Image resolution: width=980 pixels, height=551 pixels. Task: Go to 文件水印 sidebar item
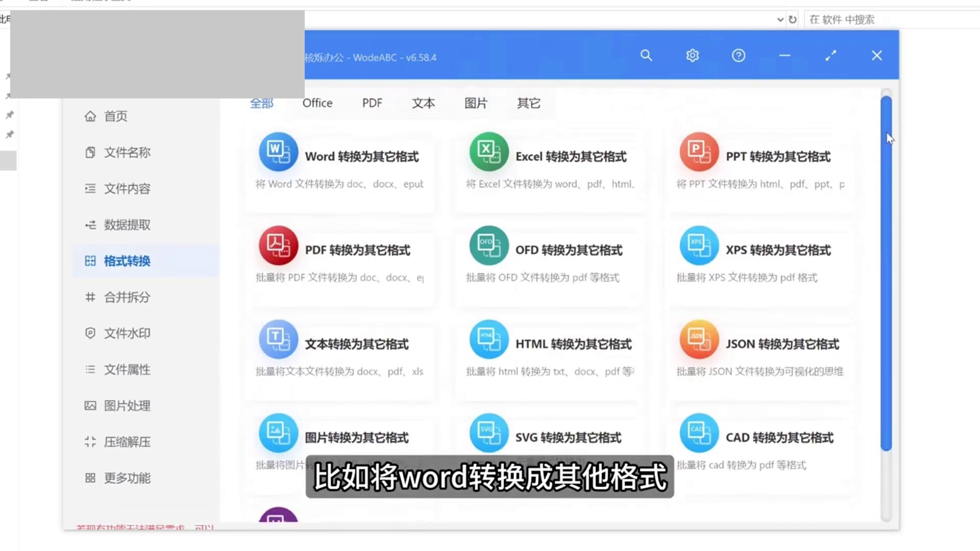pos(127,333)
